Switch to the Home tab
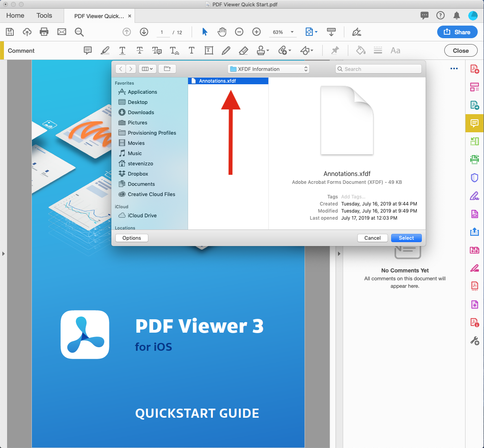This screenshot has width=484, height=448. [x=15, y=16]
